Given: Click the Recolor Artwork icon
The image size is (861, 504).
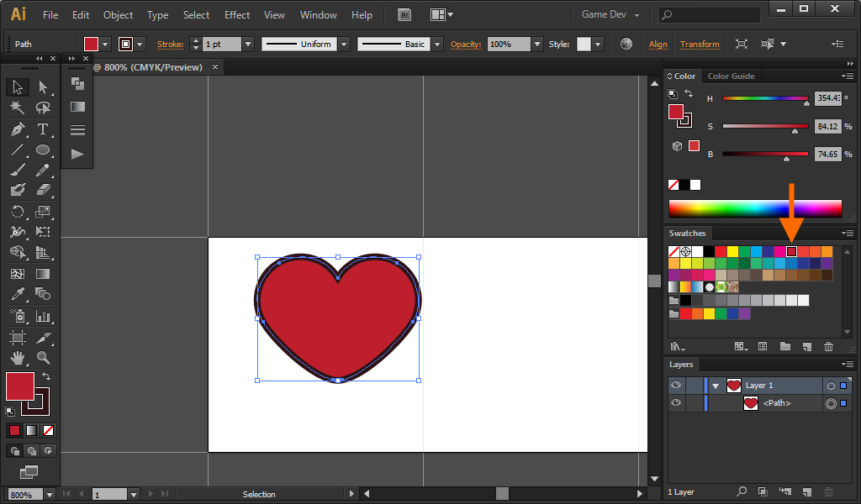Looking at the screenshot, I should pos(626,44).
